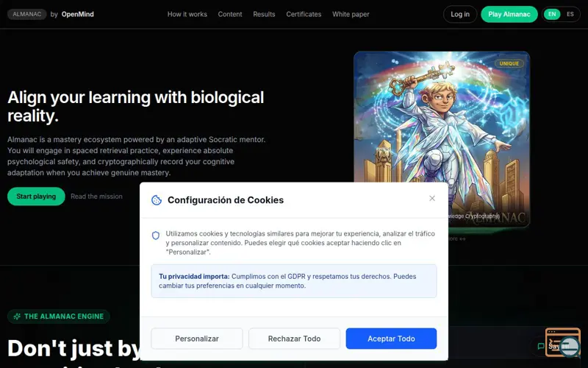Close the Configuración de Cookies dialog
Image resolution: width=588 pixels, height=368 pixels.
tap(432, 198)
